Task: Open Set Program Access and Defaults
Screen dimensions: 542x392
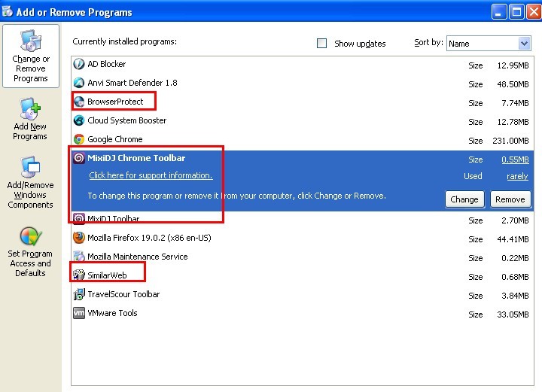Action: click(30, 252)
